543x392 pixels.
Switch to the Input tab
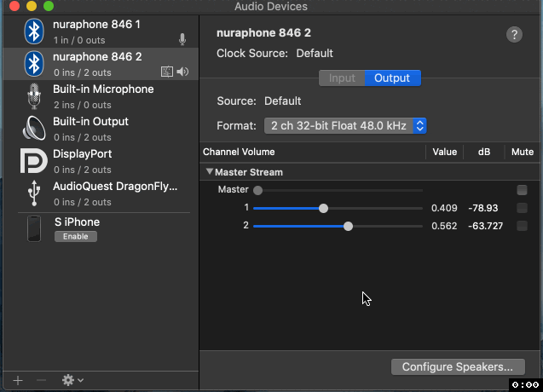[342, 78]
